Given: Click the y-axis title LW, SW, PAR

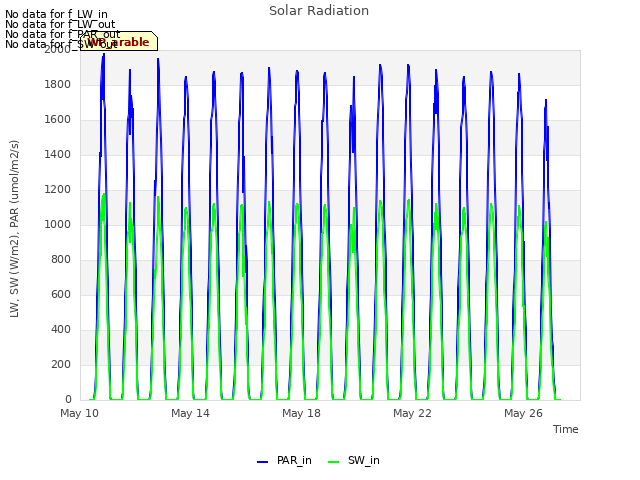Looking at the screenshot, I should (15, 229).
